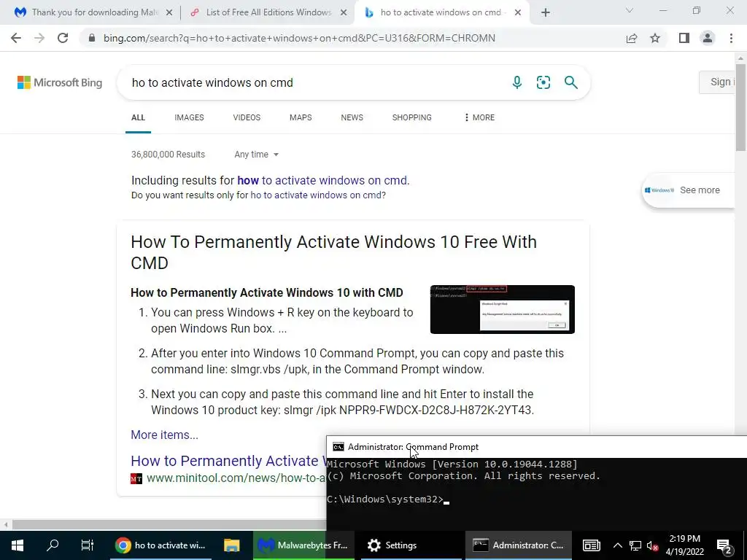
Task: Open the Any time filter dropdown
Action: pyautogui.click(x=256, y=155)
